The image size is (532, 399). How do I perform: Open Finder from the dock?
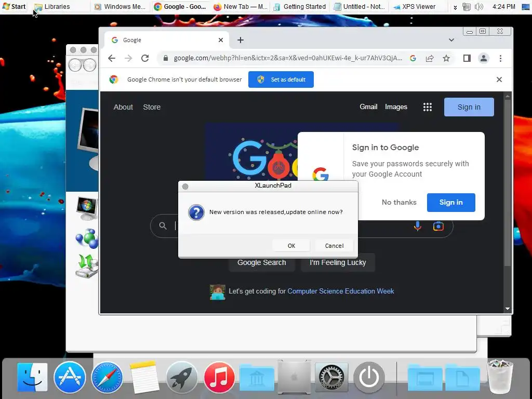32,377
